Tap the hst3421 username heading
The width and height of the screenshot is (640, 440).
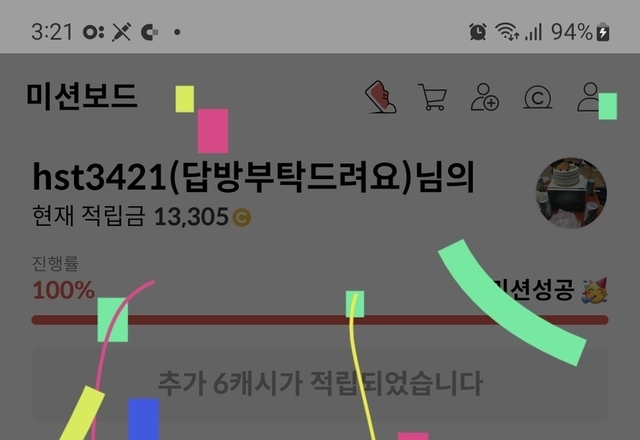click(x=253, y=177)
